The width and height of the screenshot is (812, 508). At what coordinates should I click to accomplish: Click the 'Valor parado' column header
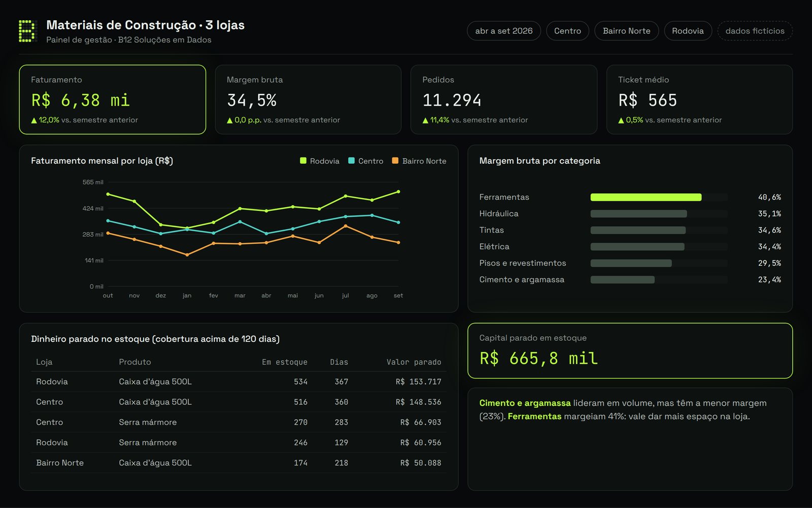click(414, 362)
